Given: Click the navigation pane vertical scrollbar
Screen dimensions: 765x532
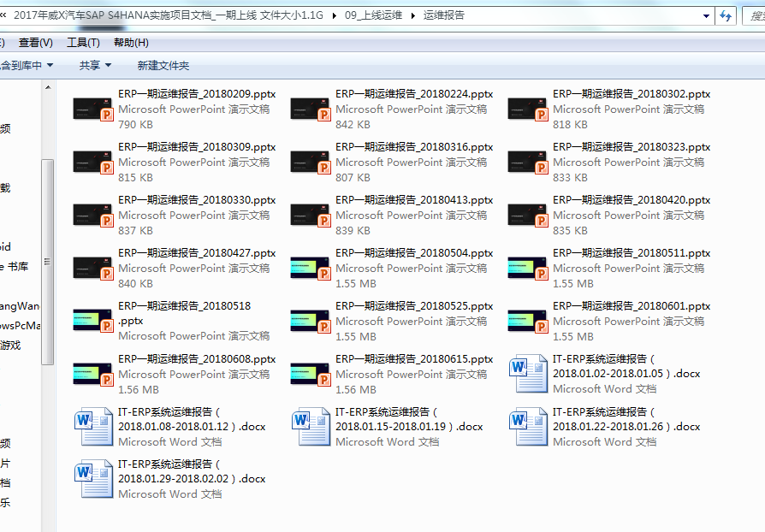Looking at the screenshot, I should [x=48, y=257].
